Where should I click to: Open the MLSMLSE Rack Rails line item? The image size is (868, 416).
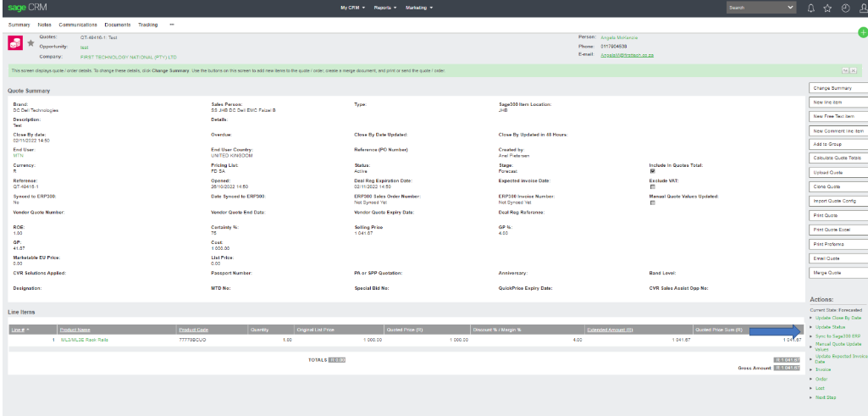85,340
